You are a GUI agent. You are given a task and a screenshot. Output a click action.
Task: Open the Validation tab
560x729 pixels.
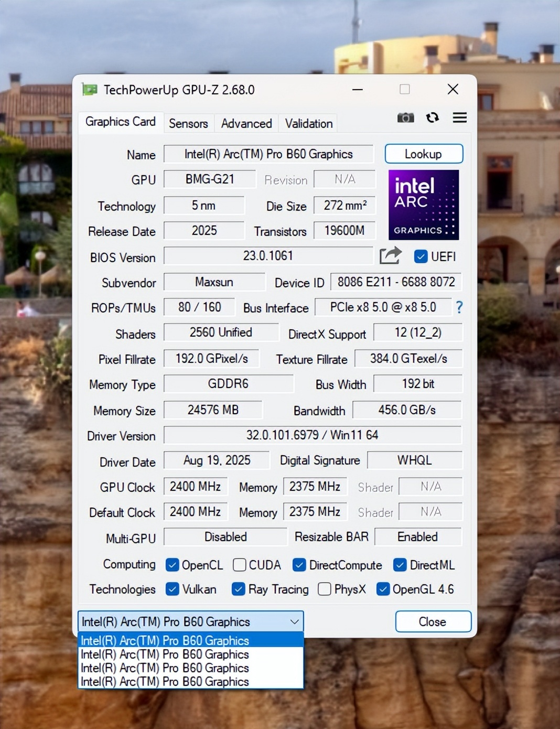pos(309,124)
